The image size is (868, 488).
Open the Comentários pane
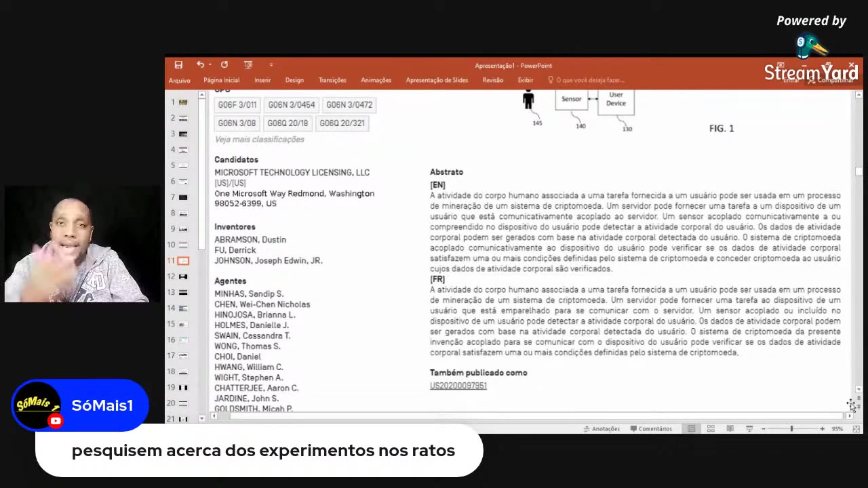pyautogui.click(x=651, y=429)
